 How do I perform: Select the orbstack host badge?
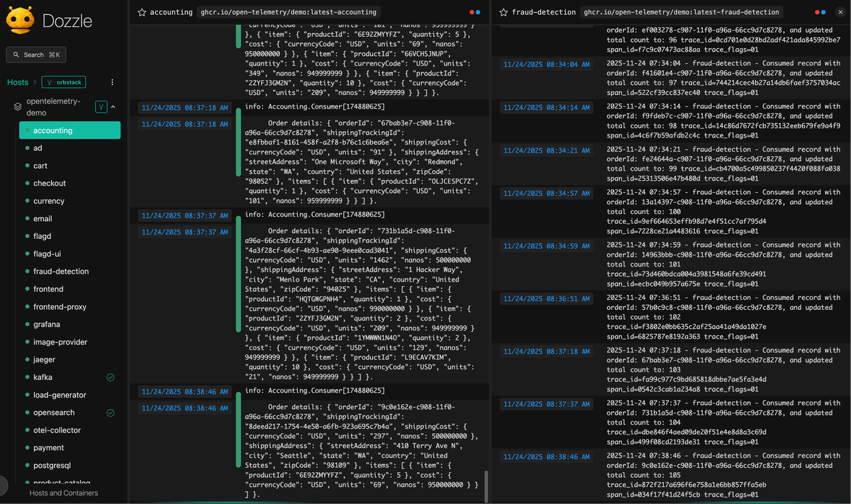click(x=63, y=82)
